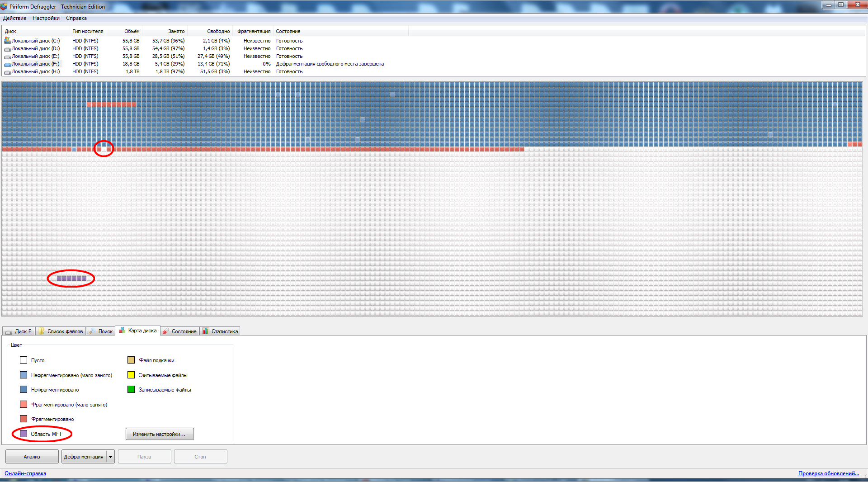Open the Онлайн-справка link
Image resolution: width=868 pixels, height=482 pixels.
point(25,473)
